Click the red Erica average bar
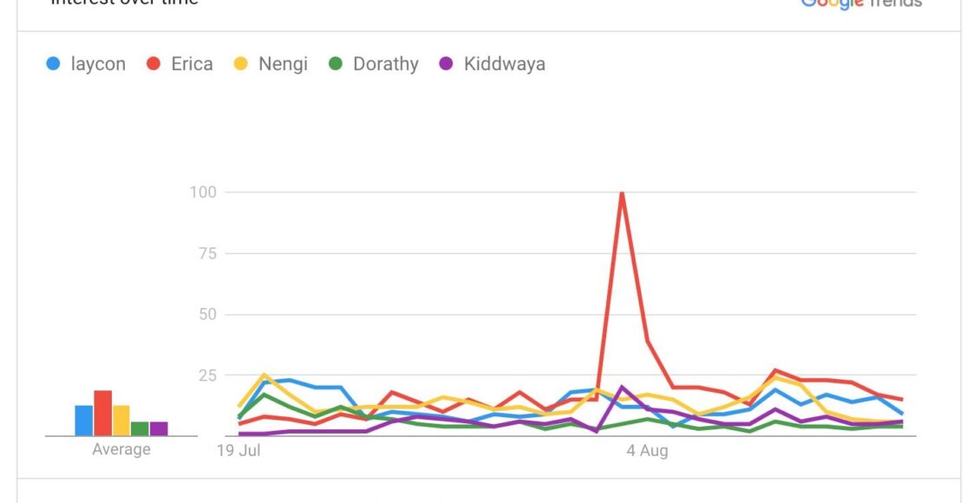The height and width of the screenshot is (503, 980). [x=102, y=414]
